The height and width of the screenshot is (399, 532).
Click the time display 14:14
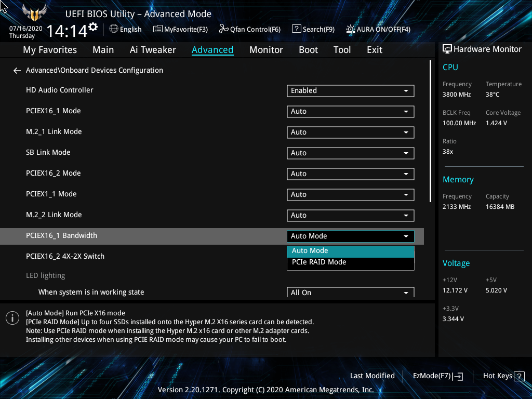pyautogui.click(x=67, y=31)
